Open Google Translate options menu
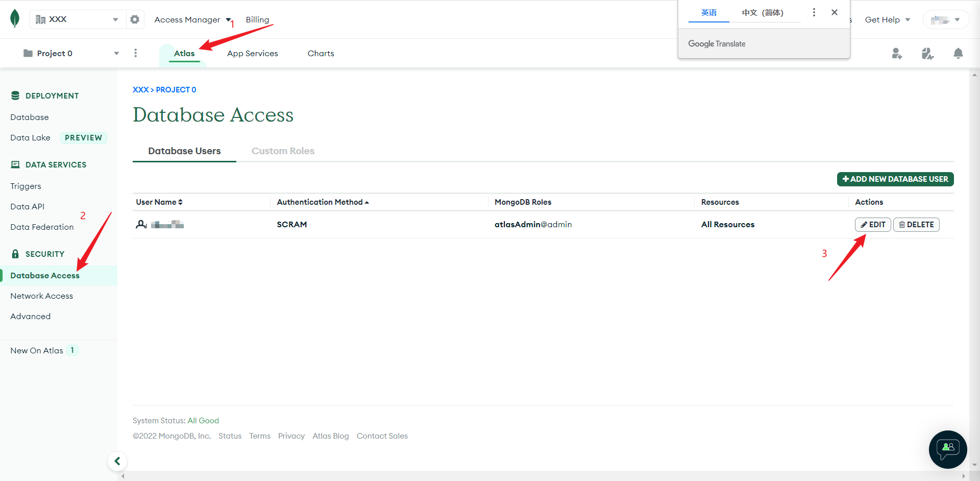Image resolution: width=980 pixels, height=481 pixels. [814, 12]
